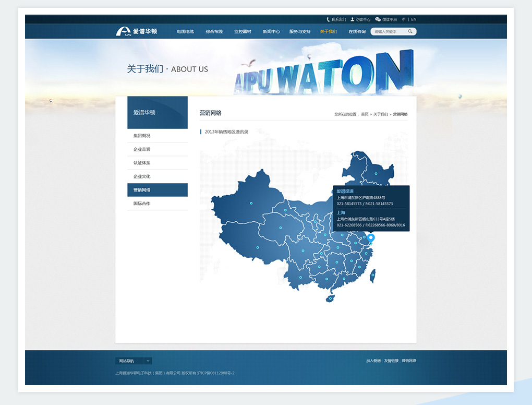
Task: Select the Hainan island dot on map
Action: click(331, 299)
